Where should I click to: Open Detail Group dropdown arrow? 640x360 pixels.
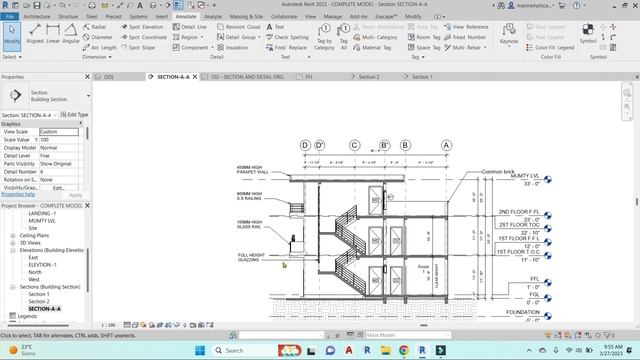(259, 37)
